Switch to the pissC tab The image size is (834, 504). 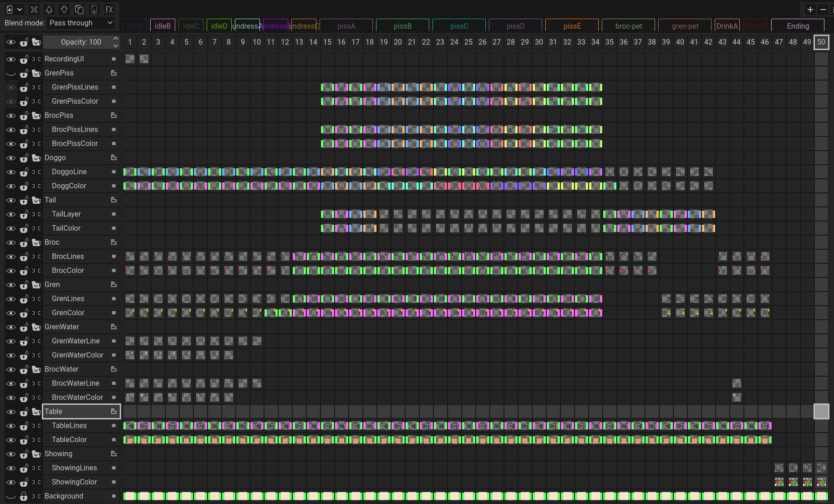tap(459, 26)
